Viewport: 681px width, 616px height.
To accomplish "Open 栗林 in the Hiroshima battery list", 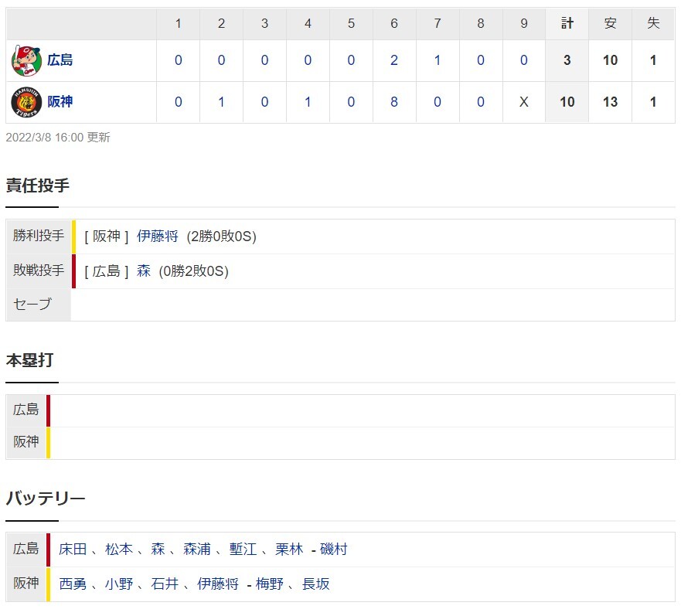I will pos(289,549).
